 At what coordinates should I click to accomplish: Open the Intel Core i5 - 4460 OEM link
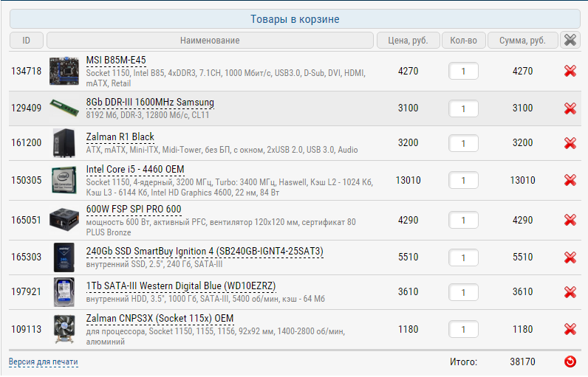click(135, 170)
